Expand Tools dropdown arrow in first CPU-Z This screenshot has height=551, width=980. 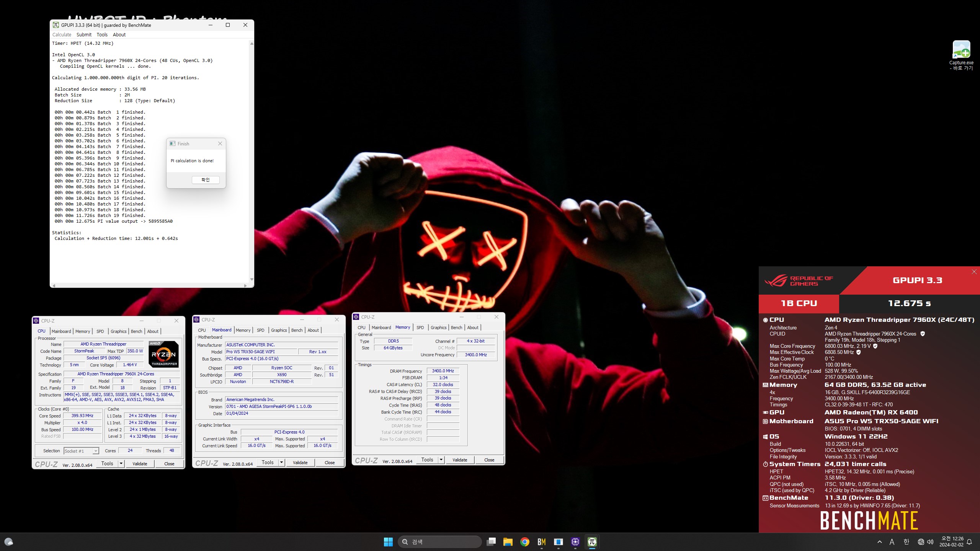[x=121, y=463]
